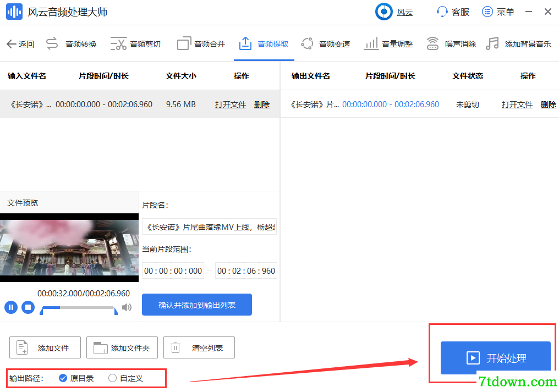Click the playback progress slider
This screenshot has width=559, height=392.
[x=79, y=307]
